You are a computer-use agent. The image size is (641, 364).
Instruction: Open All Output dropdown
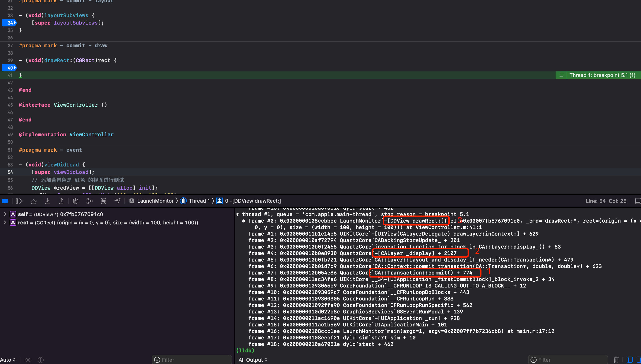253,360
